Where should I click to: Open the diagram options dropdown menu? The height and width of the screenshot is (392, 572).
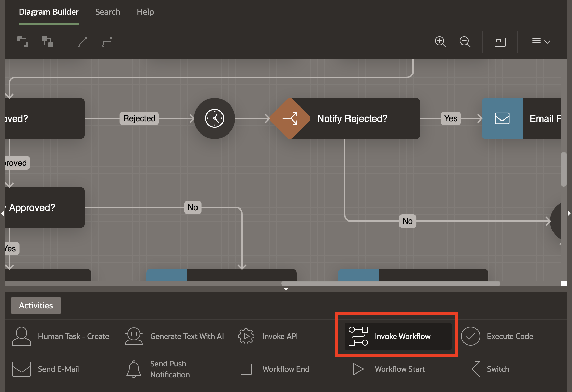541,42
